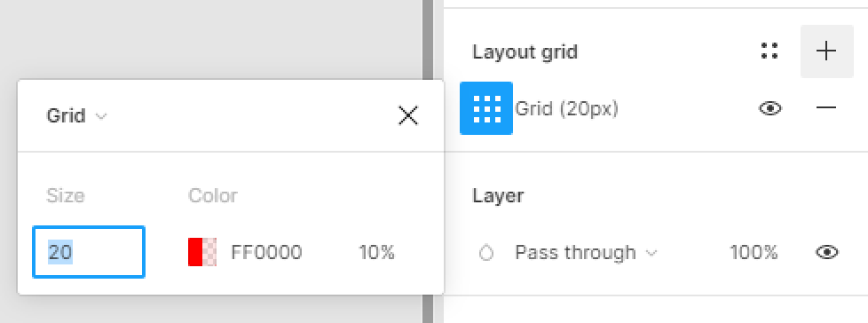Click the Color label in popup
This screenshot has height=323, width=868.
pos(213,196)
